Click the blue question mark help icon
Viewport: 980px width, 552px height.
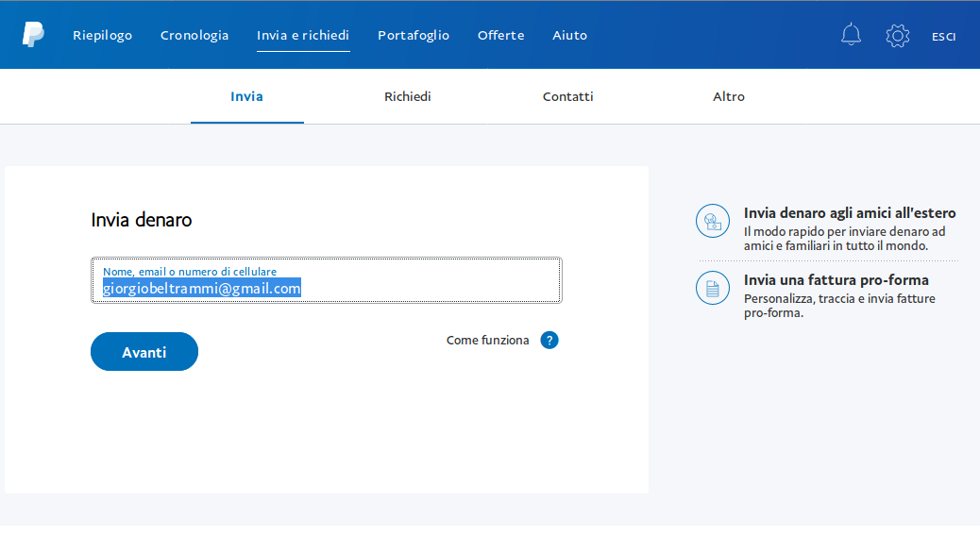(x=549, y=340)
